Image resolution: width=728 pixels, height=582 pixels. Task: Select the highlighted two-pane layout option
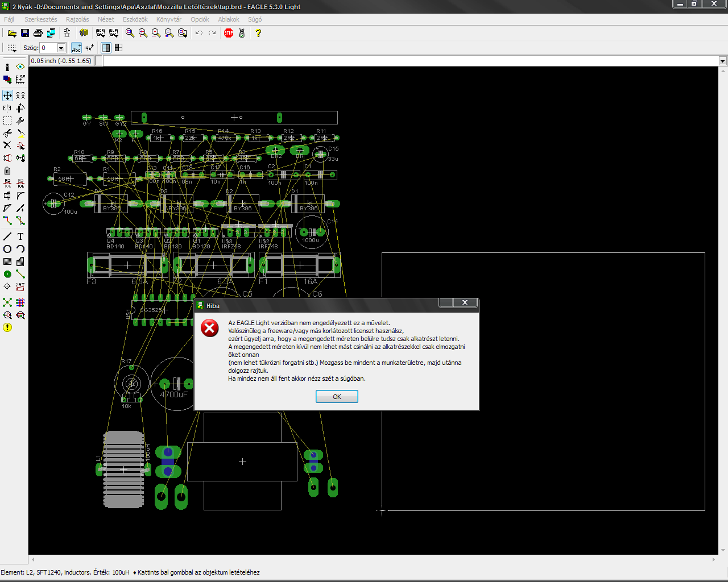pyautogui.click(x=106, y=48)
